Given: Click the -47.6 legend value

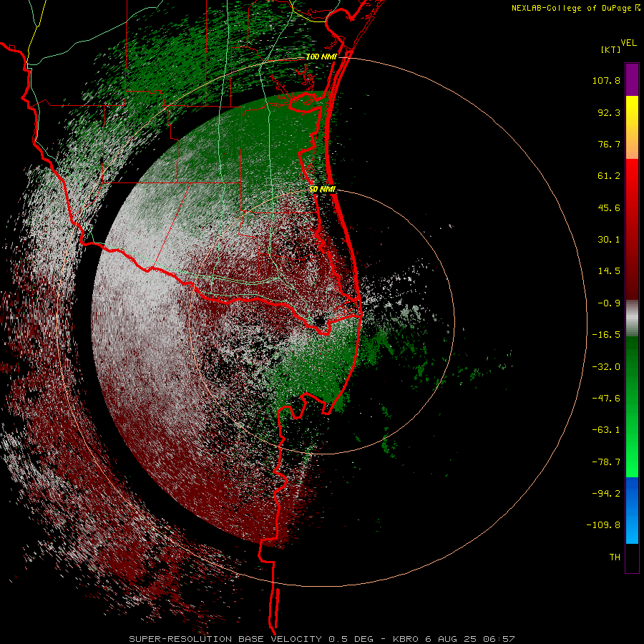Looking at the screenshot, I should pos(606,399).
